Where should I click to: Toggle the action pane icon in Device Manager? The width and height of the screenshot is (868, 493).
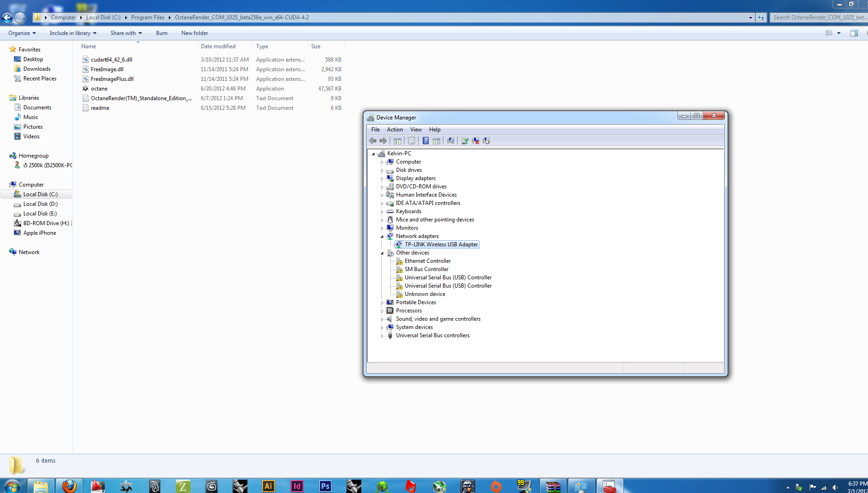click(437, 141)
